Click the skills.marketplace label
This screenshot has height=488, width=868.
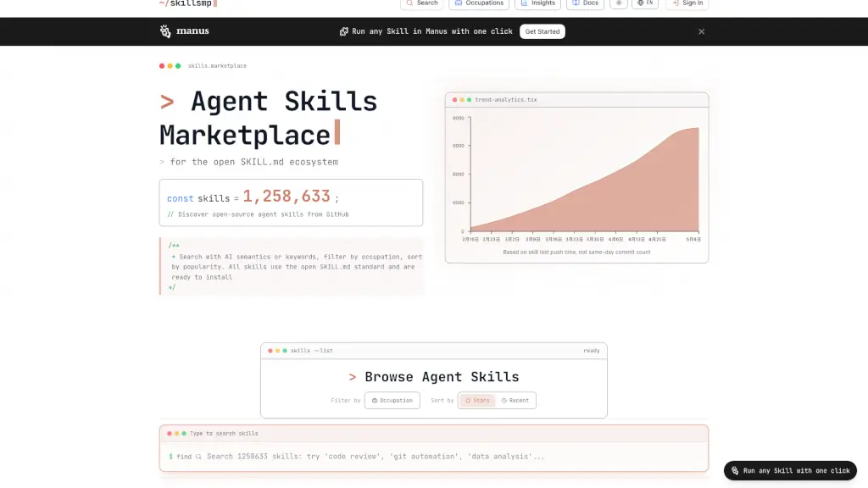pos(217,66)
